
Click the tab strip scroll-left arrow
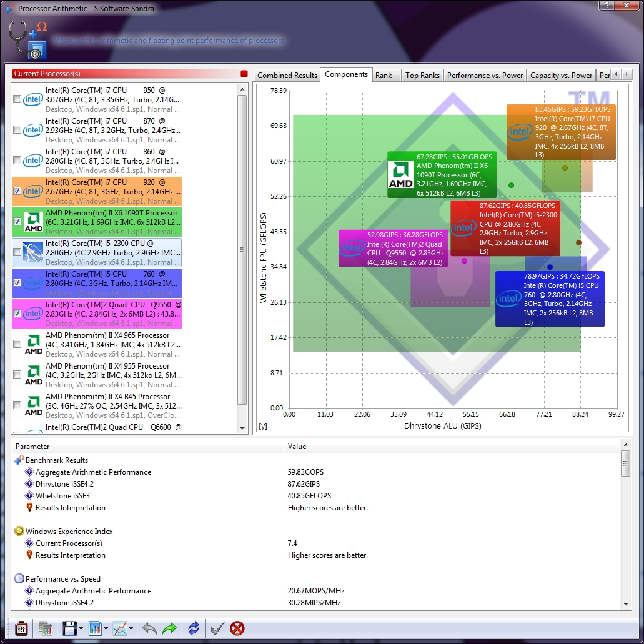616,74
